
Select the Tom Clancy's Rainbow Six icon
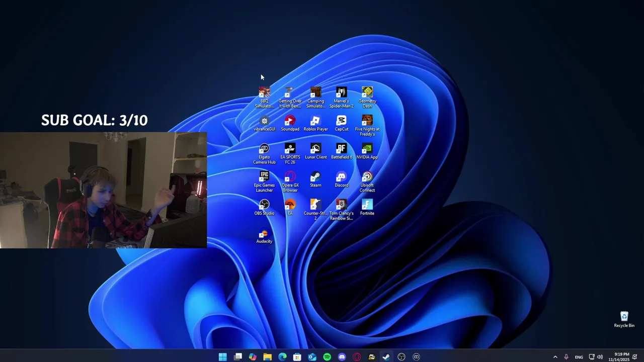click(341, 210)
